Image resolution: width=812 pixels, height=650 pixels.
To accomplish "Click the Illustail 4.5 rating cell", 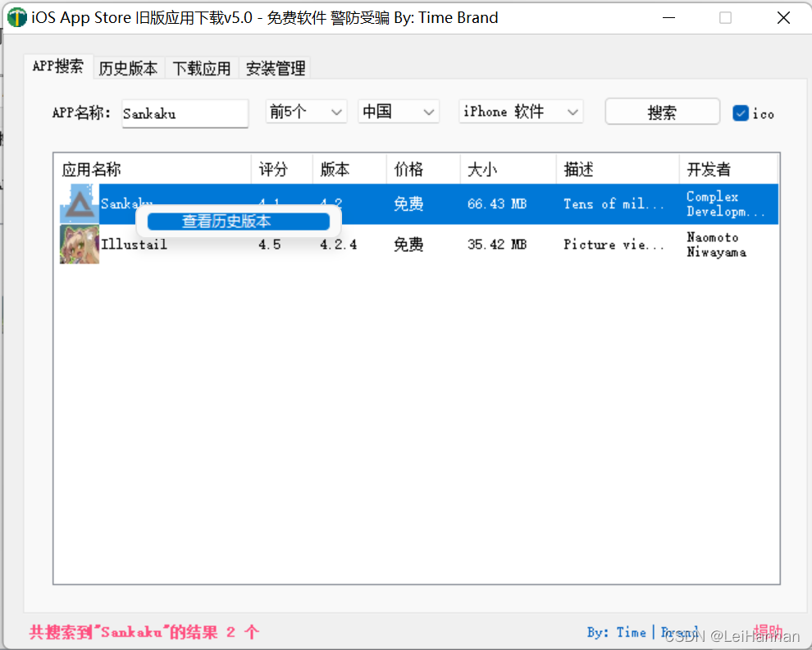I will click(270, 244).
